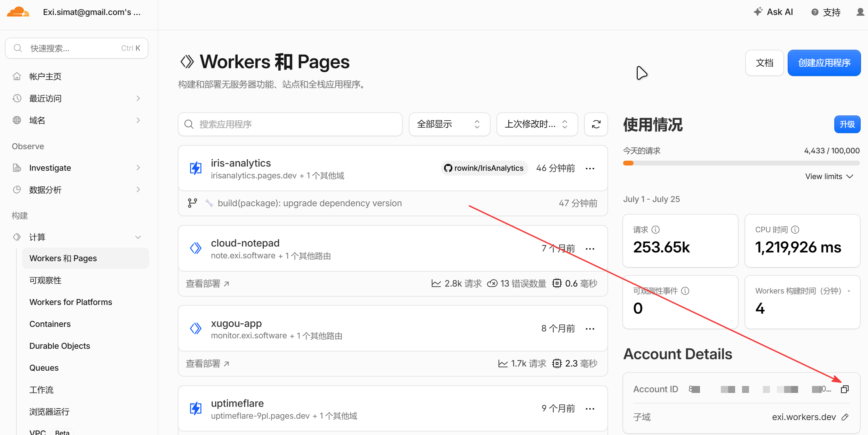The height and width of the screenshot is (435, 868).
Task: Open the 全部显示 filter dropdown
Action: click(x=449, y=124)
